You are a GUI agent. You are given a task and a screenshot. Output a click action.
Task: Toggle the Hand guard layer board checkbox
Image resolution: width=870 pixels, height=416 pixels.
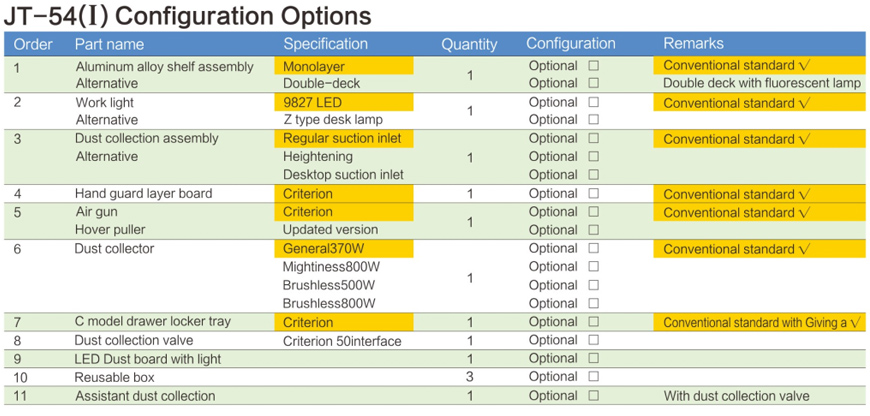click(x=594, y=193)
